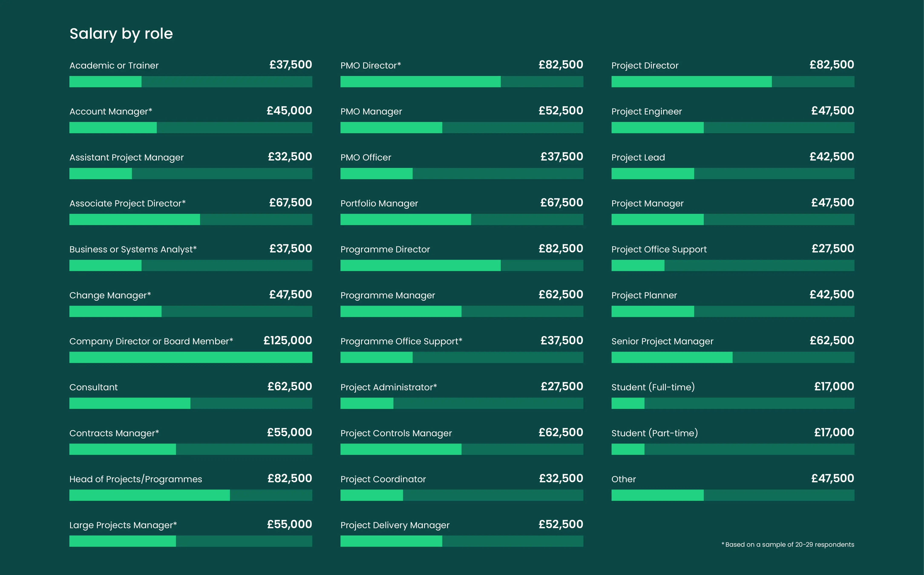Click the 'Other' role label
924x575 pixels.
tap(623, 479)
